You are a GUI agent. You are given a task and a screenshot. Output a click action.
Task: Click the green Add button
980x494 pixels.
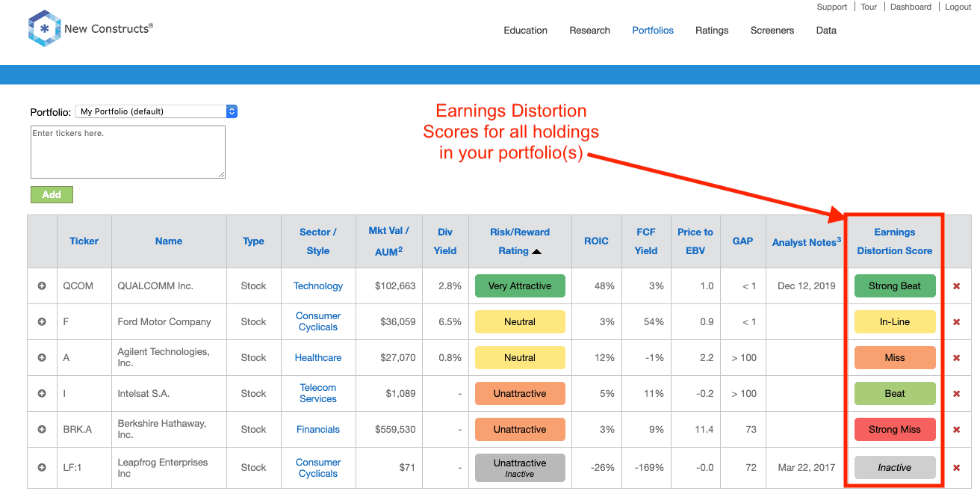(x=52, y=194)
